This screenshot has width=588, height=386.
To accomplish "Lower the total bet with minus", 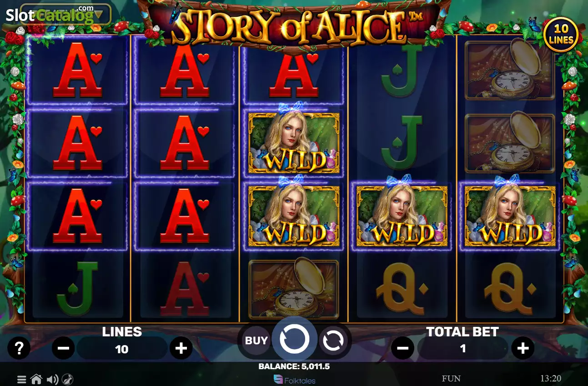I will [402, 349].
